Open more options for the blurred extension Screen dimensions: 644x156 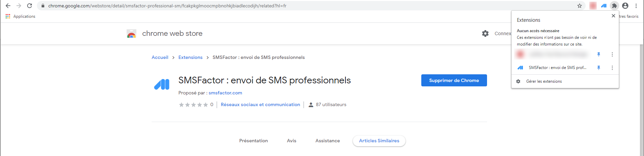pos(612,54)
